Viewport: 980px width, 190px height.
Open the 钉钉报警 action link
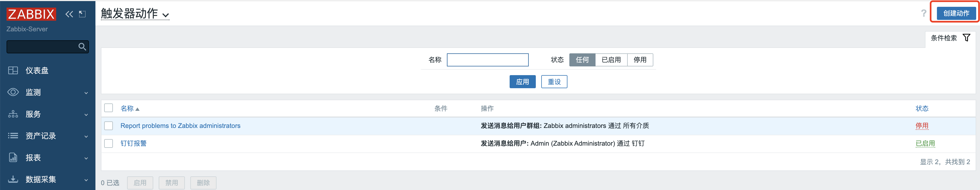134,143
